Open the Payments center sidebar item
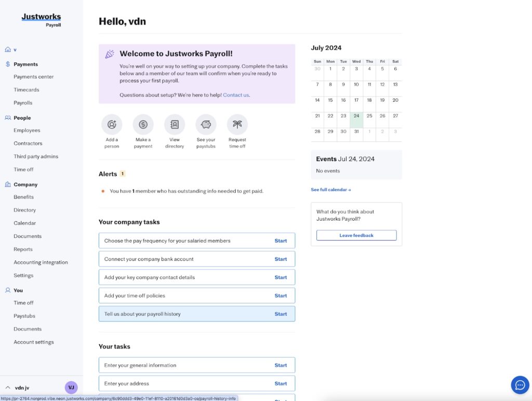This screenshot has height=401, width=532. [34, 77]
